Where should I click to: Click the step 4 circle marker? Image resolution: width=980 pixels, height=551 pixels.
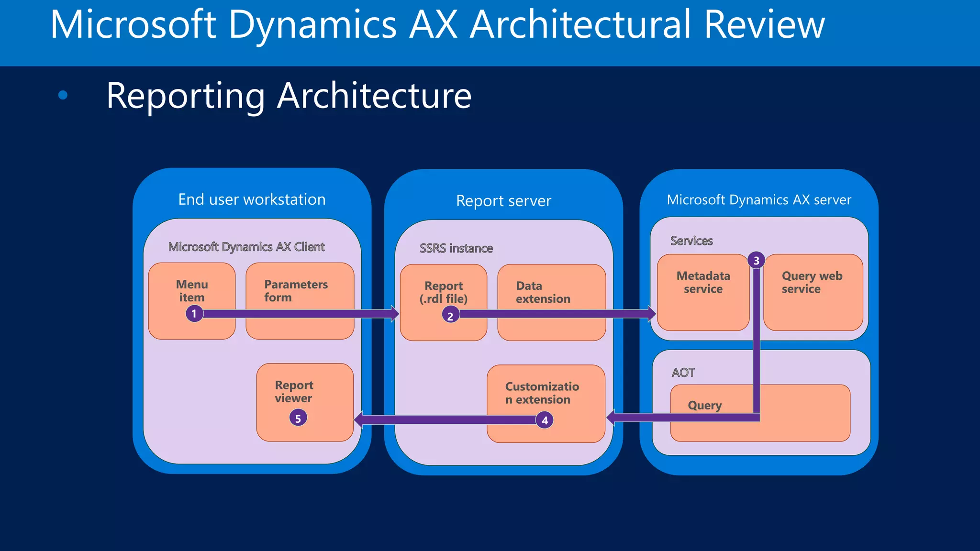[x=545, y=420]
